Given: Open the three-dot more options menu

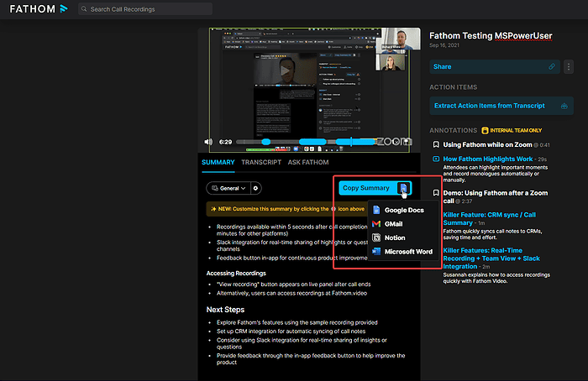Looking at the screenshot, I should [569, 65].
